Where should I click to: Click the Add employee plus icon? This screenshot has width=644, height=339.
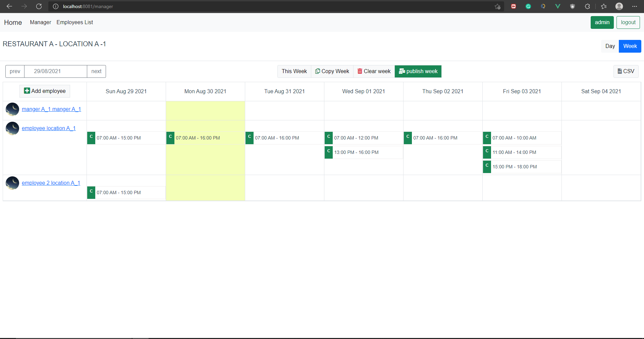tap(26, 91)
